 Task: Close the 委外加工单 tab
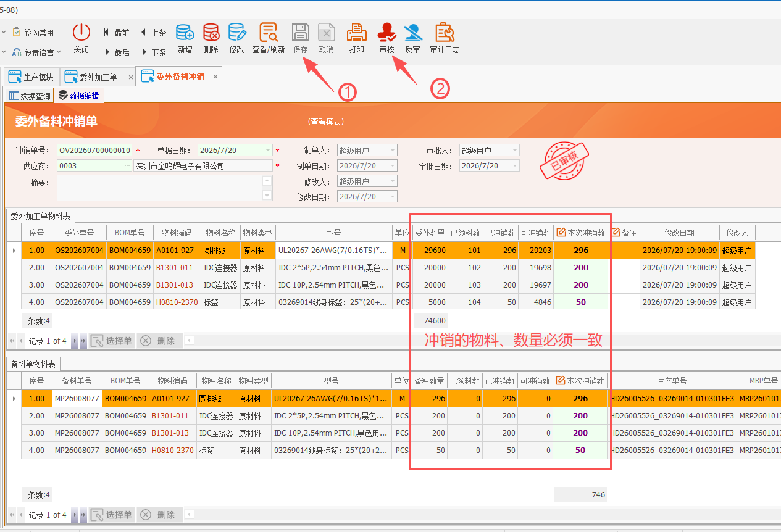pos(131,77)
